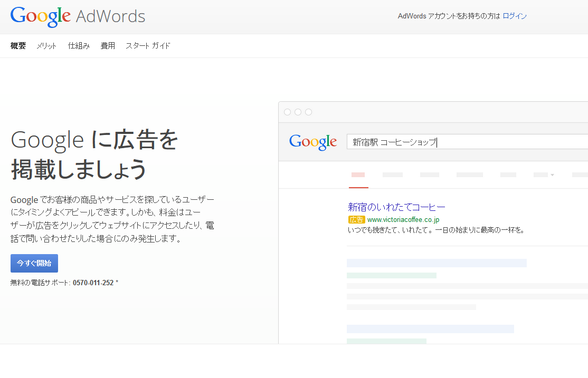This screenshot has height=378, width=588.
Task: Click the 今すぐ開始 button
Action: (x=34, y=264)
